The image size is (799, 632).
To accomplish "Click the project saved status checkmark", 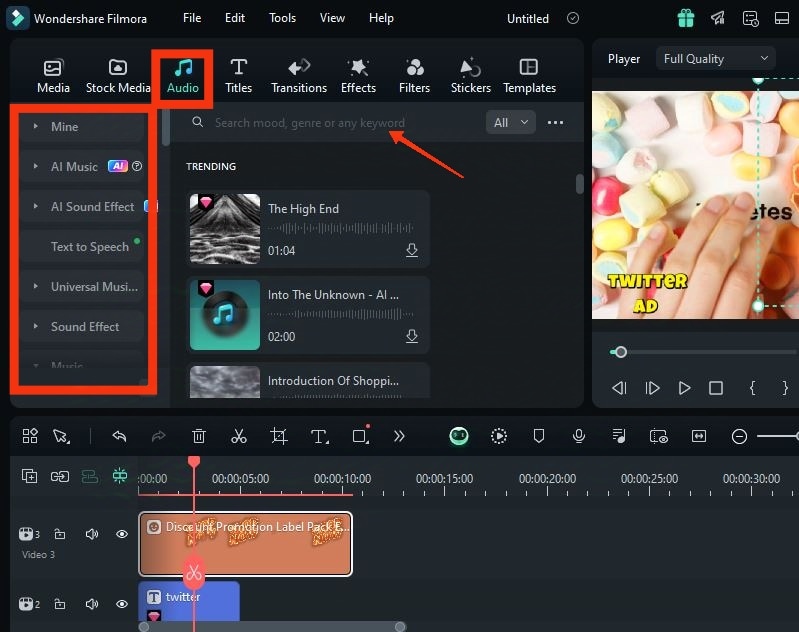I will [573, 18].
